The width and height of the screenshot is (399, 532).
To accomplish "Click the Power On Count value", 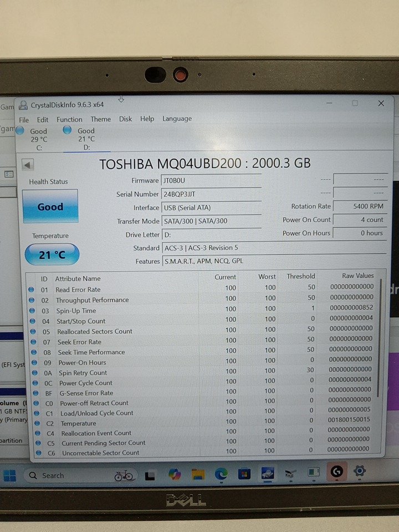I will (360, 219).
